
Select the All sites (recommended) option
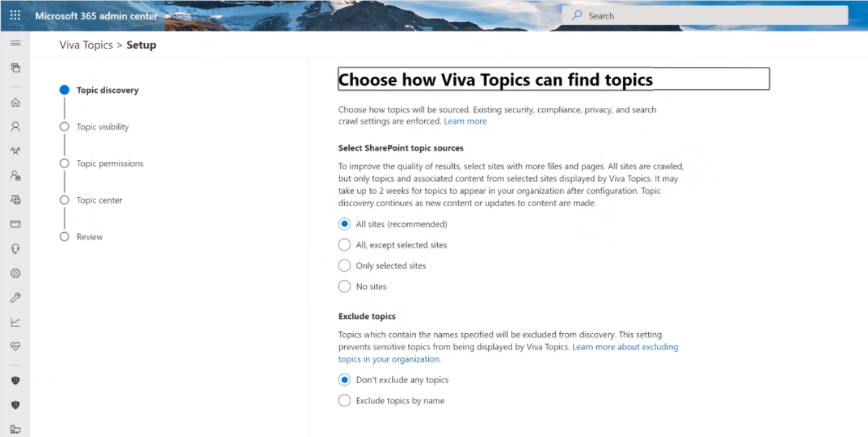[344, 223]
